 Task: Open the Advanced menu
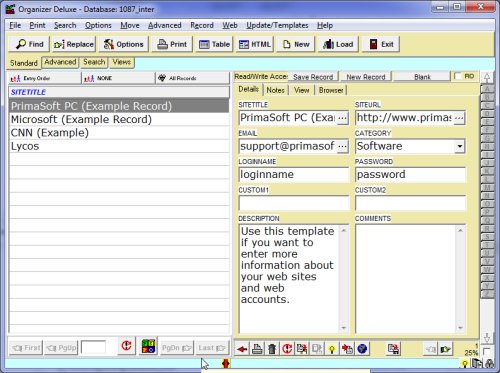click(165, 25)
